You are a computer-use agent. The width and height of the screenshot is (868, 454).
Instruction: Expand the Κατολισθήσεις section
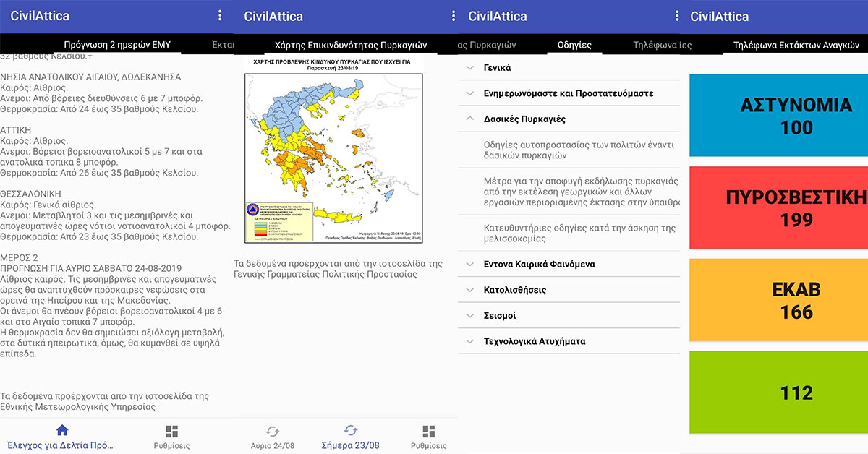click(x=569, y=290)
